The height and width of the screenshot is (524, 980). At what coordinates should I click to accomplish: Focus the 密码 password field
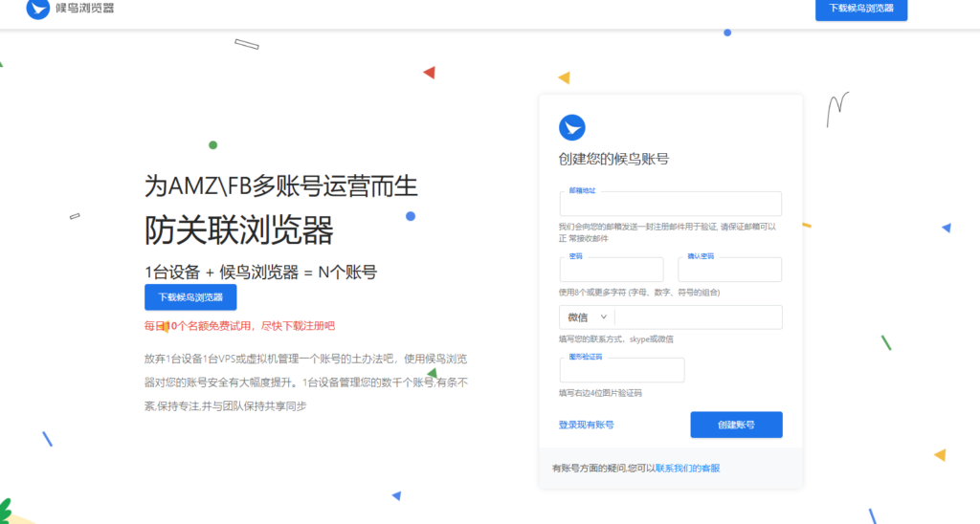(x=611, y=270)
